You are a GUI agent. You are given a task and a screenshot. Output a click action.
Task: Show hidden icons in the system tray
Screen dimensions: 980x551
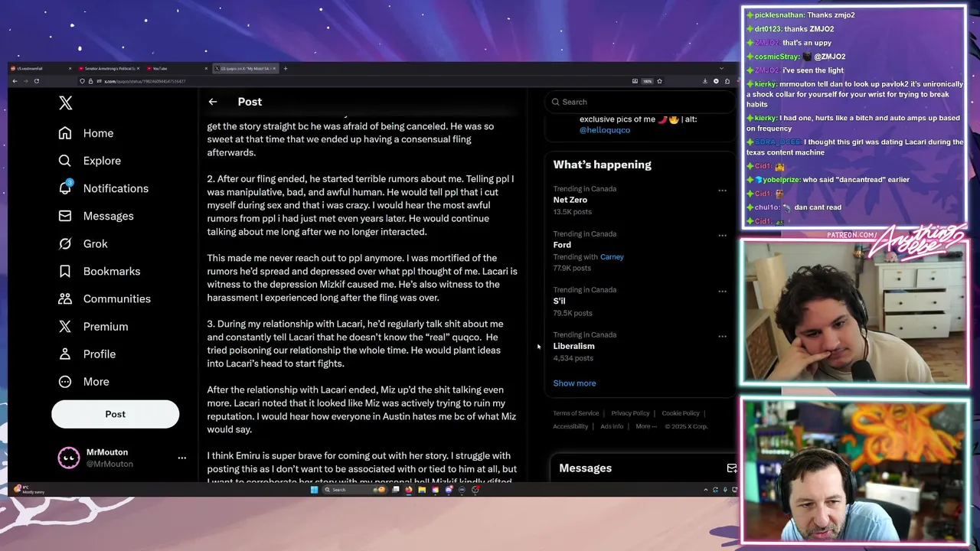pos(705,490)
